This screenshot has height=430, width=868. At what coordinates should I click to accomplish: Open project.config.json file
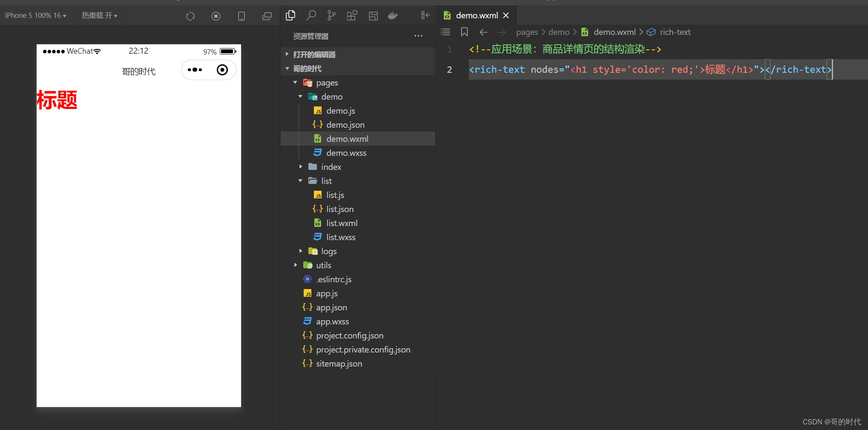pos(358,335)
